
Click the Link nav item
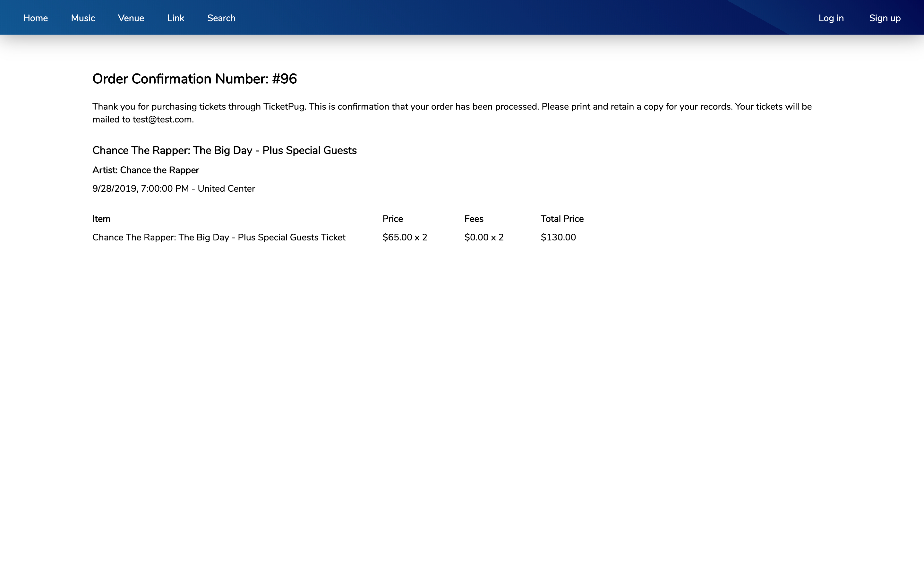(x=175, y=18)
